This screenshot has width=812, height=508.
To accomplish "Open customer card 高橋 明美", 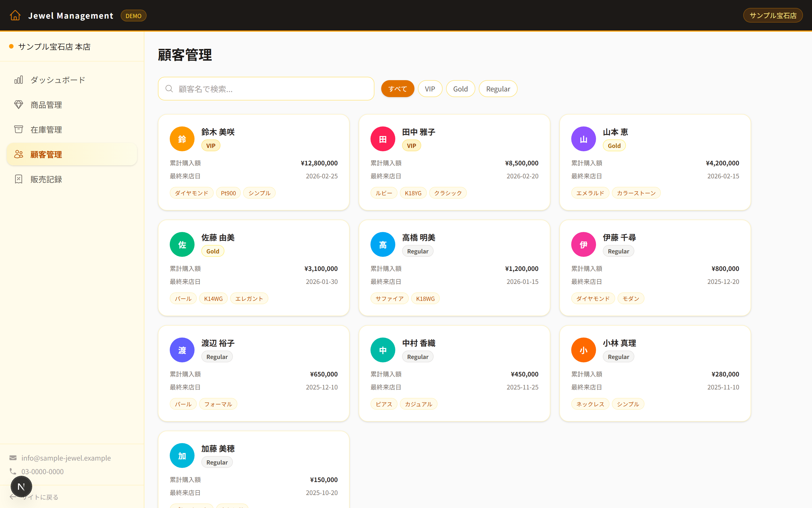I will coord(454,268).
